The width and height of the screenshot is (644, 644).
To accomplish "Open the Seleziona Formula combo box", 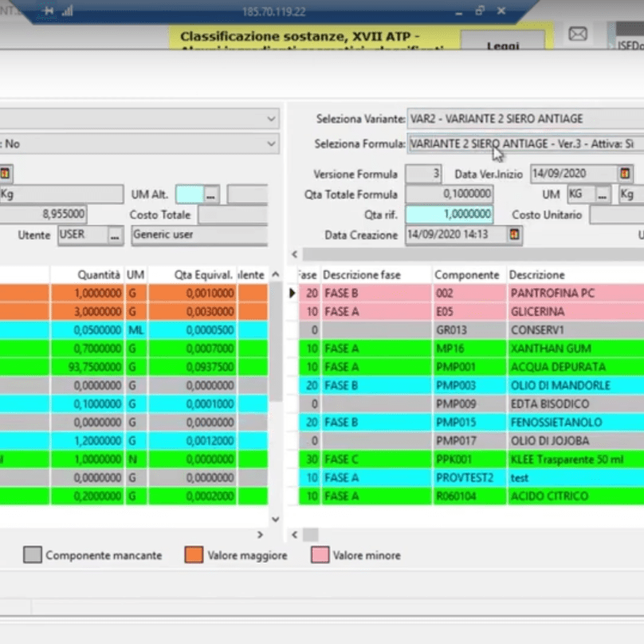I will [x=525, y=143].
